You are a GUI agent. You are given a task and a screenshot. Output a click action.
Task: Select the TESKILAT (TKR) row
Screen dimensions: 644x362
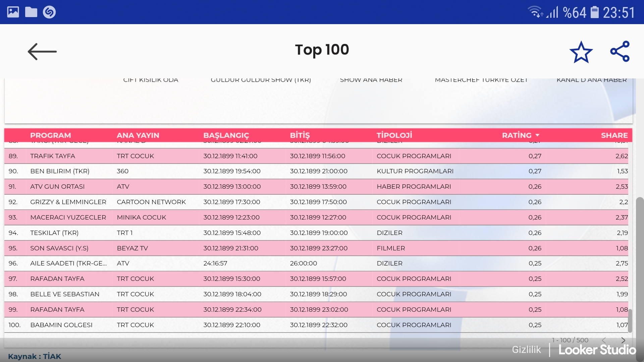[x=54, y=233]
